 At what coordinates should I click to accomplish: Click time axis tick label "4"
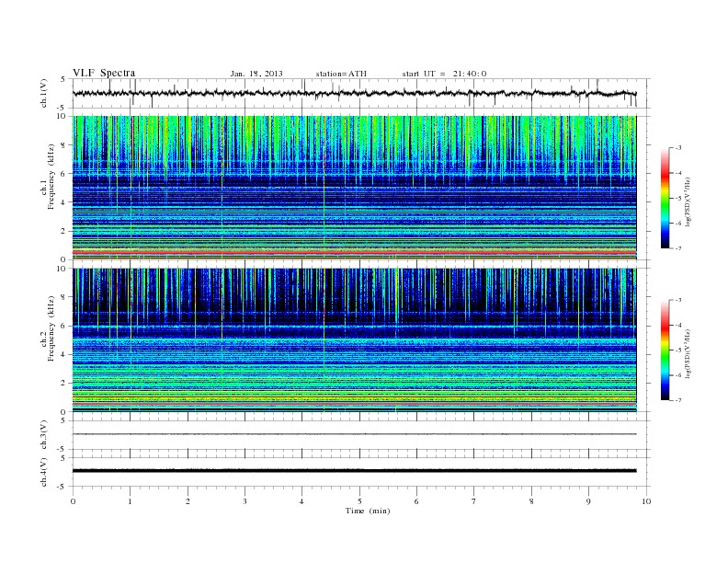(x=301, y=501)
